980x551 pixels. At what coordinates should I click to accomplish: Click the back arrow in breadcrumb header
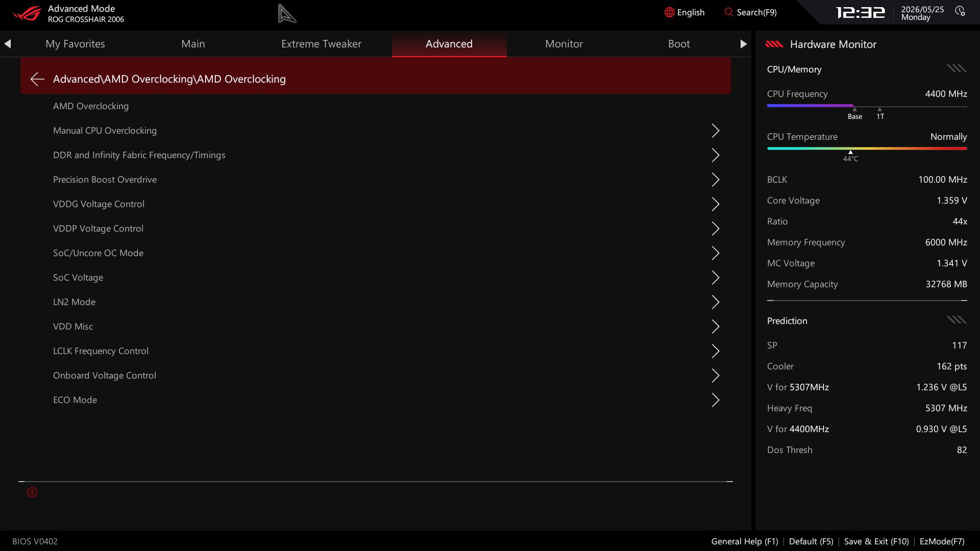[x=37, y=79]
